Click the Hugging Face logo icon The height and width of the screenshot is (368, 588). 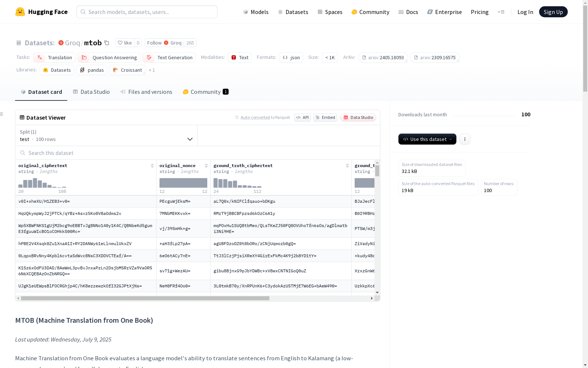point(20,12)
